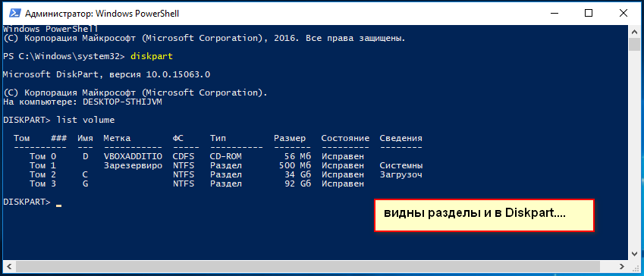The height and width of the screenshot is (276, 644).
Task: Click the 'Сведения' column header
Action: coord(401,139)
